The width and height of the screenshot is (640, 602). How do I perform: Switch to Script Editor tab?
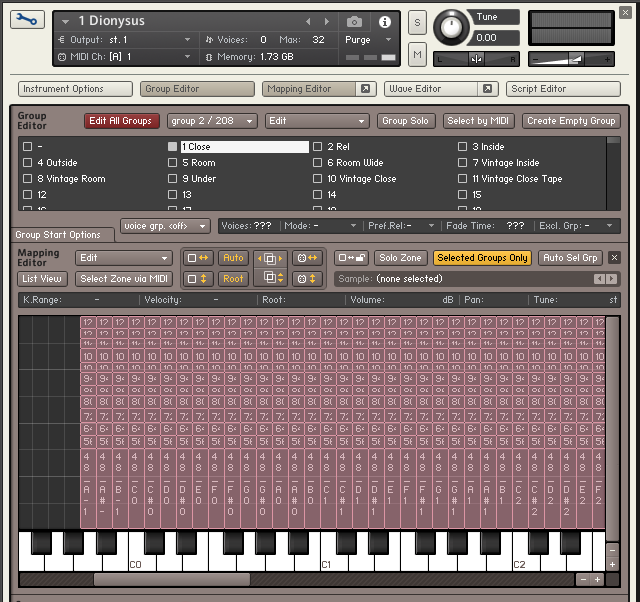tap(563, 89)
